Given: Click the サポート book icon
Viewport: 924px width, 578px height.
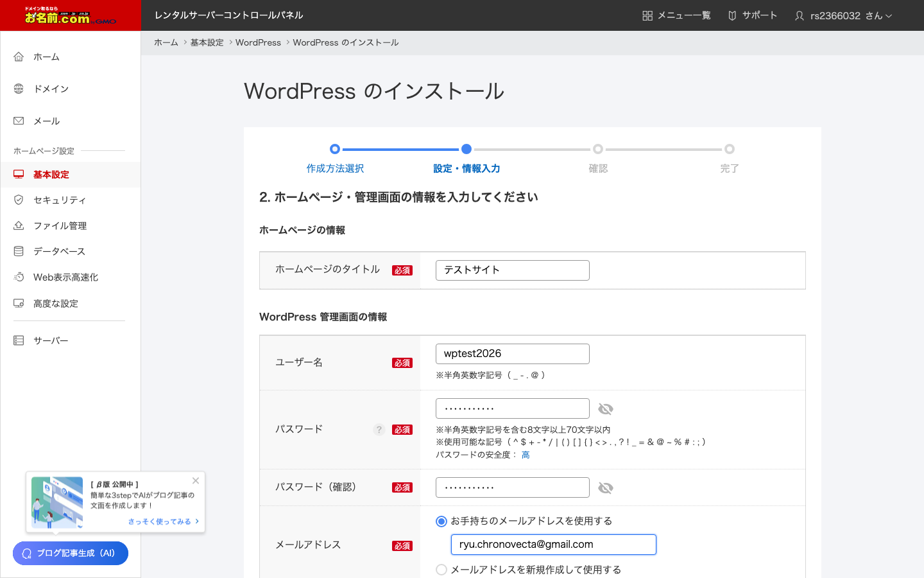Looking at the screenshot, I should tap(732, 15).
